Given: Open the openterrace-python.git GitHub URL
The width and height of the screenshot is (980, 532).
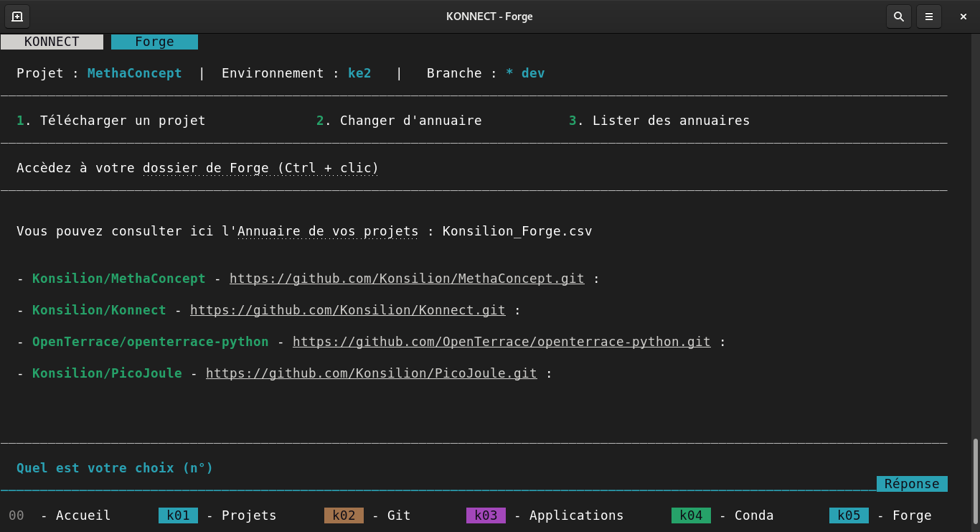Looking at the screenshot, I should (501, 342).
